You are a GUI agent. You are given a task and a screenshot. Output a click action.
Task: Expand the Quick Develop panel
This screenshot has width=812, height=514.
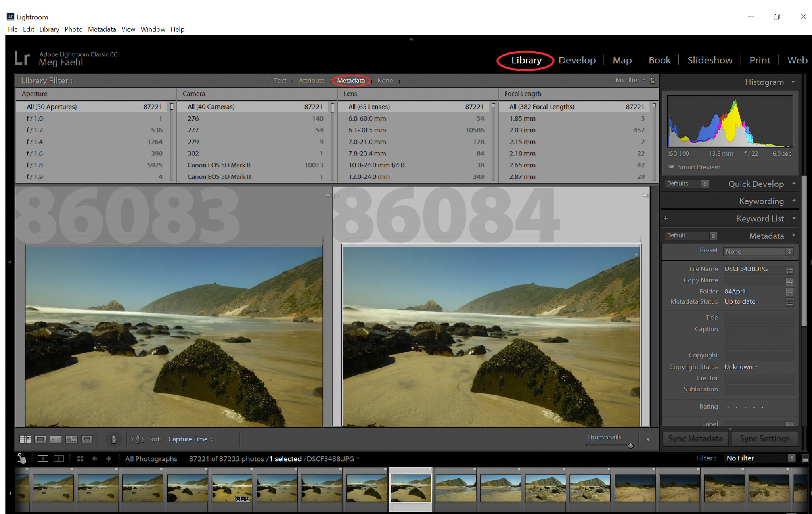794,184
